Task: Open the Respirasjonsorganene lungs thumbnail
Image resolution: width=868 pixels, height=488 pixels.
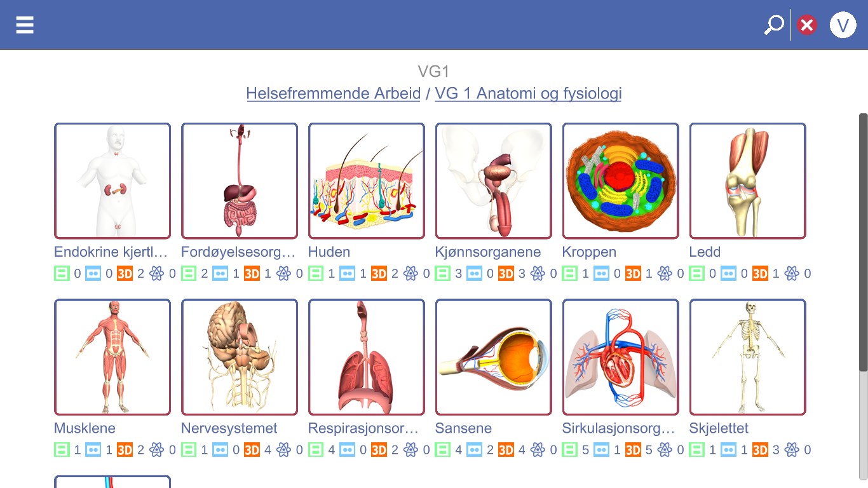Action: (x=367, y=357)
